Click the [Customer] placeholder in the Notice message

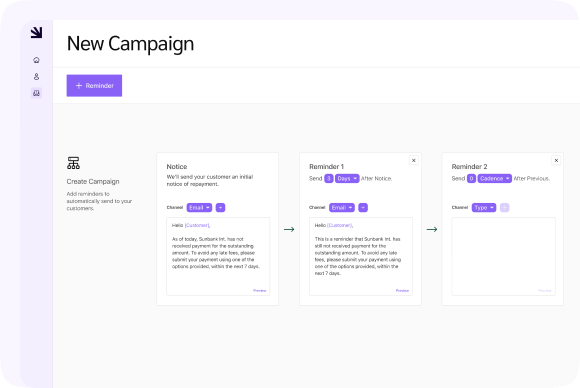[x=197, y=225]
